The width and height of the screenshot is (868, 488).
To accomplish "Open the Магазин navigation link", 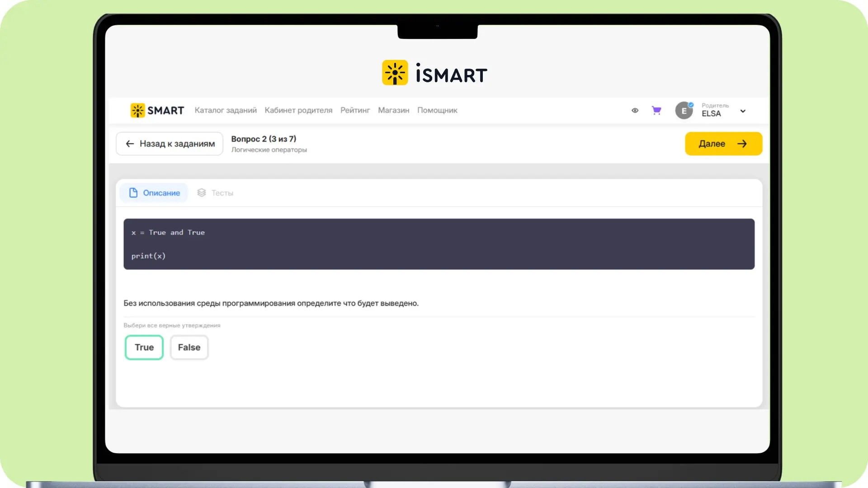I will click(393, 110).
